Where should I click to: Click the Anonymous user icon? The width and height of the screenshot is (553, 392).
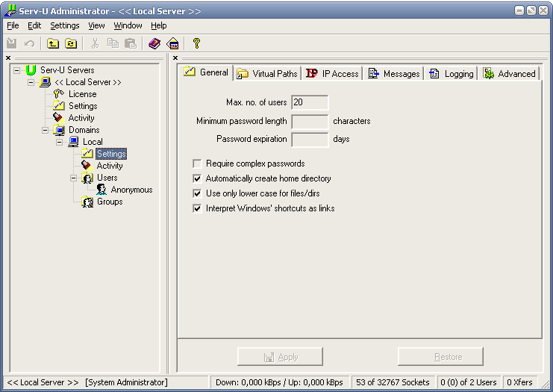(x=101, y=190)
